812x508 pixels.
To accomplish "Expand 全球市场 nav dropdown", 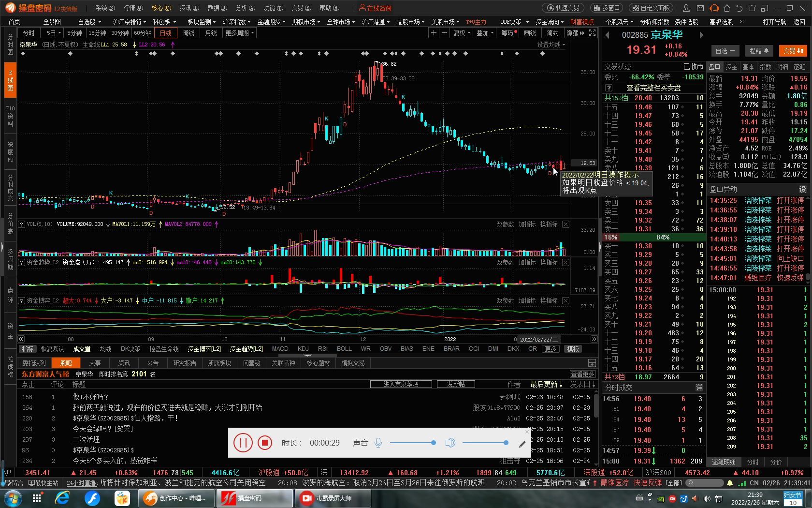I will (341, 22).
